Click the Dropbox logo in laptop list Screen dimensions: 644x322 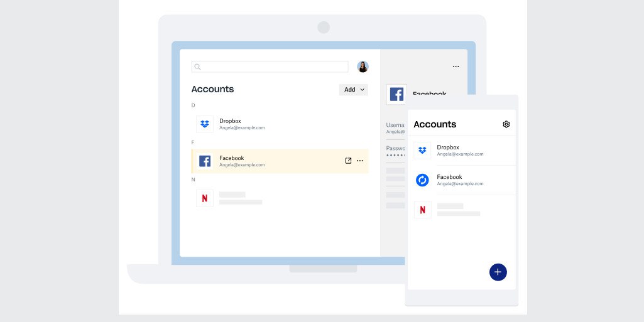click(x=205, y=124)
